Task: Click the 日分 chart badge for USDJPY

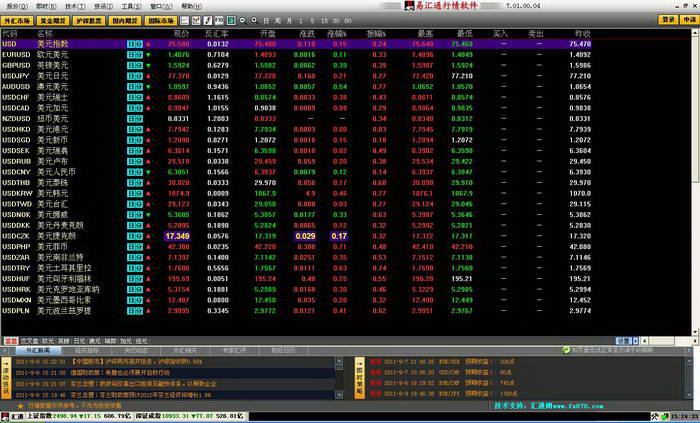Action: (x=135, y=76)
